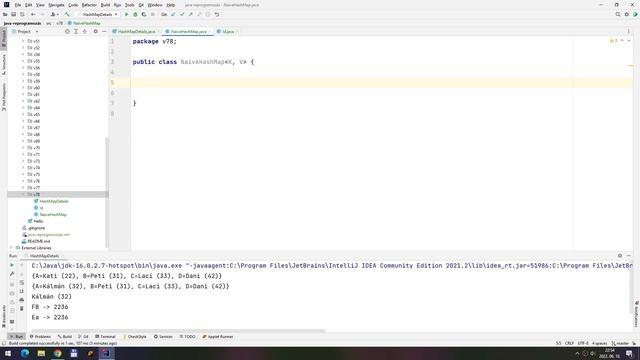The image size is (640, 360).
Task: Open the HashMapDetails run configuration dropdown
Action: pyautogui.click(x=98, y=14)
